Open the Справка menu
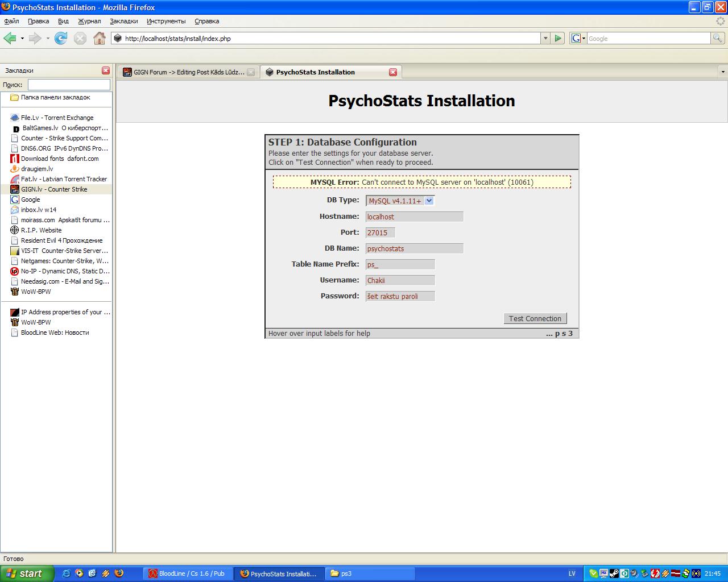This screenshot has width=728, height=582. (x=206, y=21)
